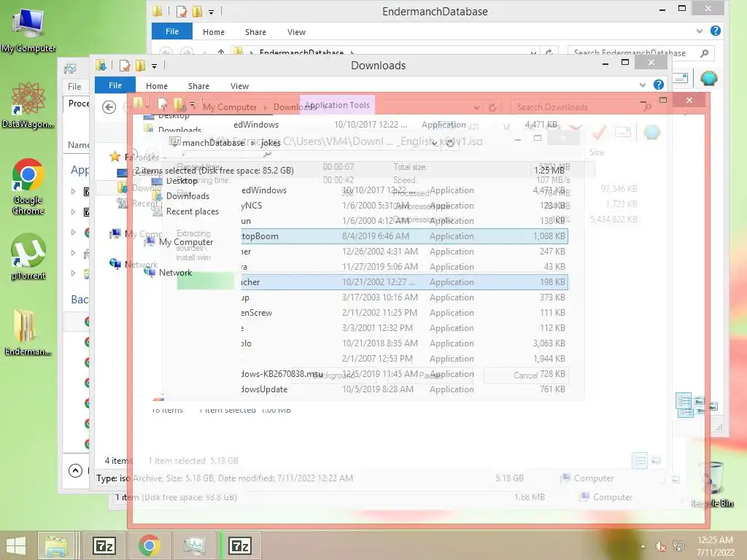Expand third process row in Task Manager
This screenshot has width=747, height=560.
[74, 232]
